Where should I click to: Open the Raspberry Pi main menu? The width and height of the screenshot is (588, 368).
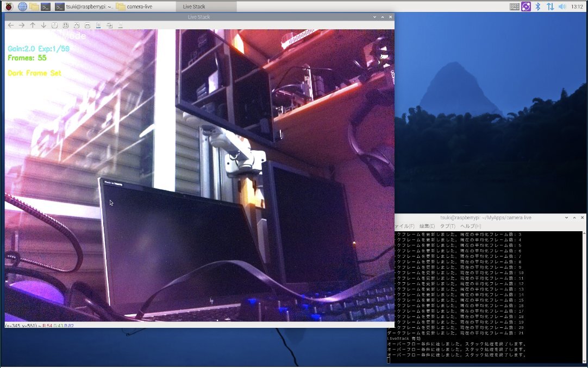click(x=9, y=7)
